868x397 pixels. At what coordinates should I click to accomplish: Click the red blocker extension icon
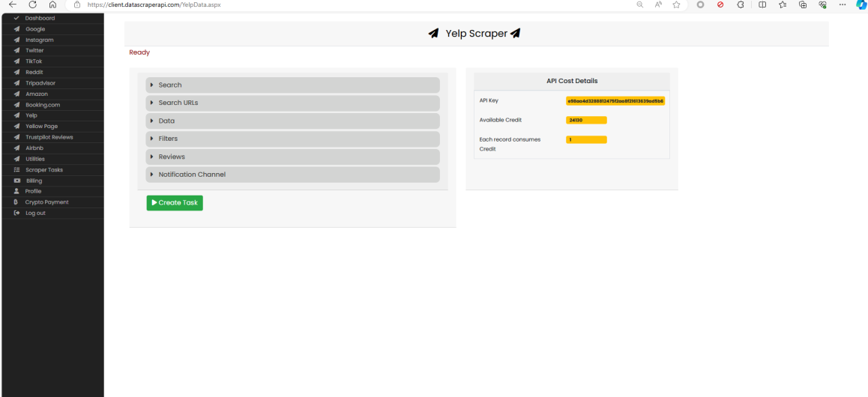pyautogui.click(x=720, y=4)
